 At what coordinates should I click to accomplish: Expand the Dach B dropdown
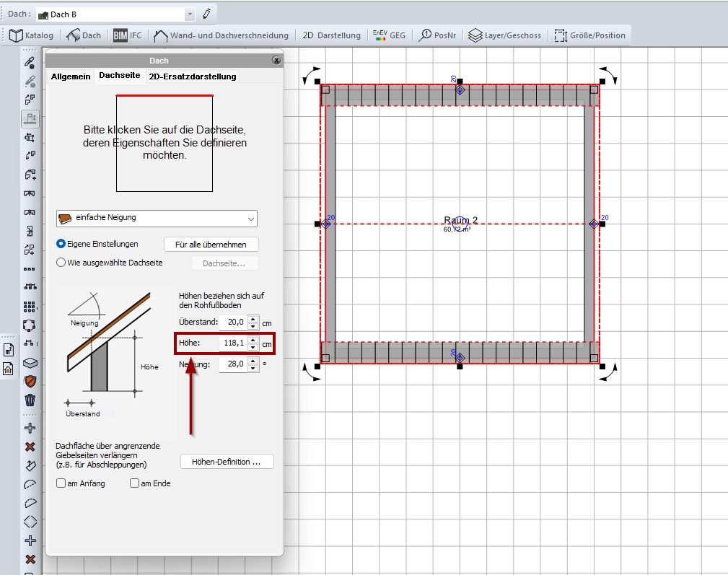[x=189, y=14]
